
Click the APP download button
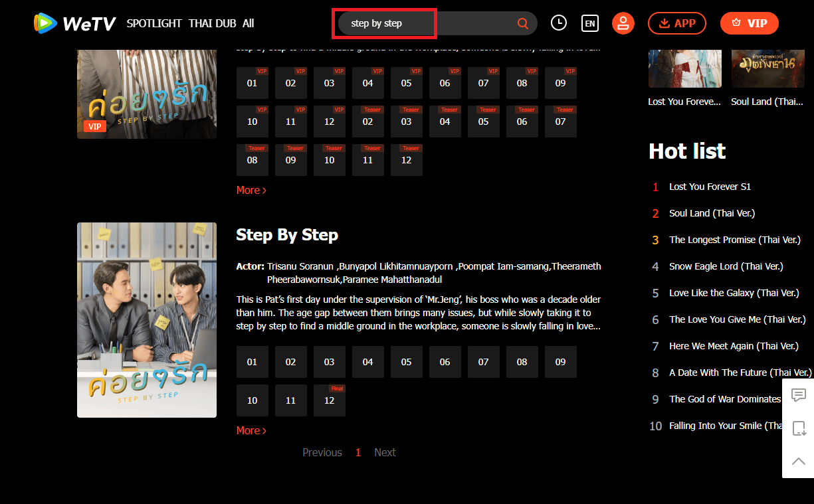click(677, 23)
